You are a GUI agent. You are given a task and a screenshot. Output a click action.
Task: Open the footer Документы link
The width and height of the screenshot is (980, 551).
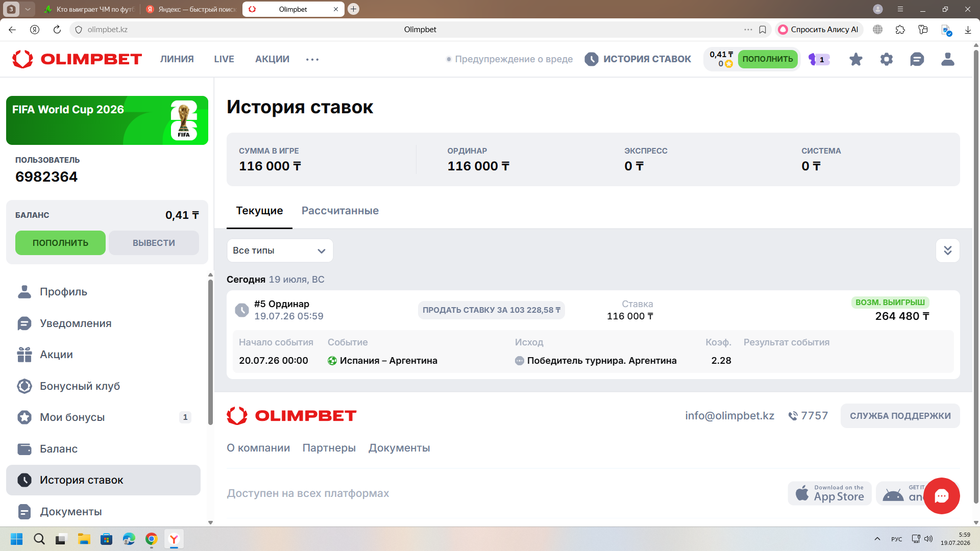click(x=399, y=448)
